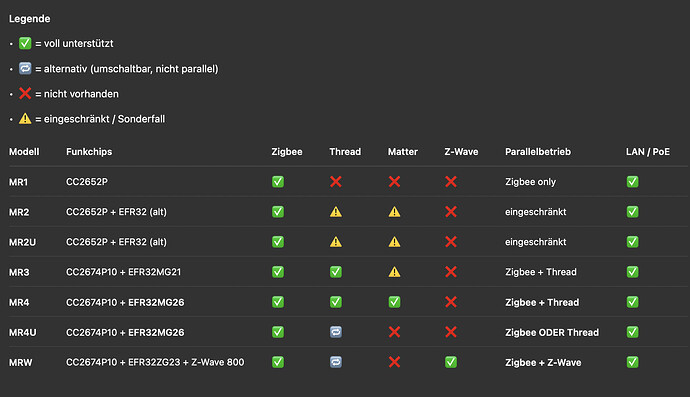This screenshot has height=397, width=690.
Task: Click the LAN / PoE checkmark for MR1
Action: point(632,182)
